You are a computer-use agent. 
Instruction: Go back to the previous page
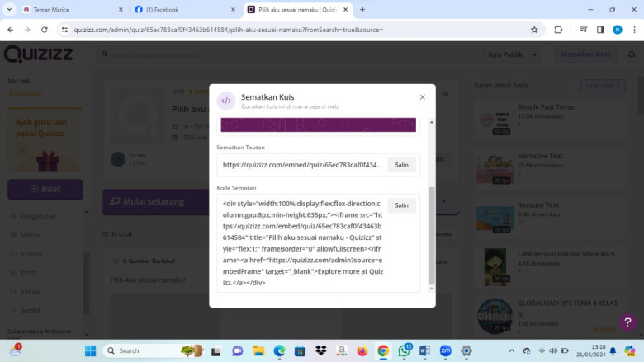pyautogui.click(x=10, y=30)
